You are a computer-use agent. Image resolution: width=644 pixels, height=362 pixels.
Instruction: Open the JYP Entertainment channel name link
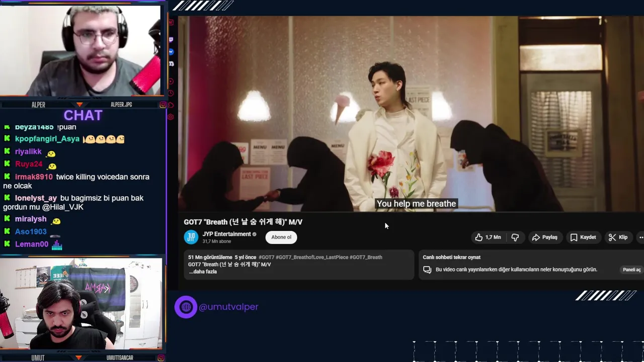(x=226, y=234)
